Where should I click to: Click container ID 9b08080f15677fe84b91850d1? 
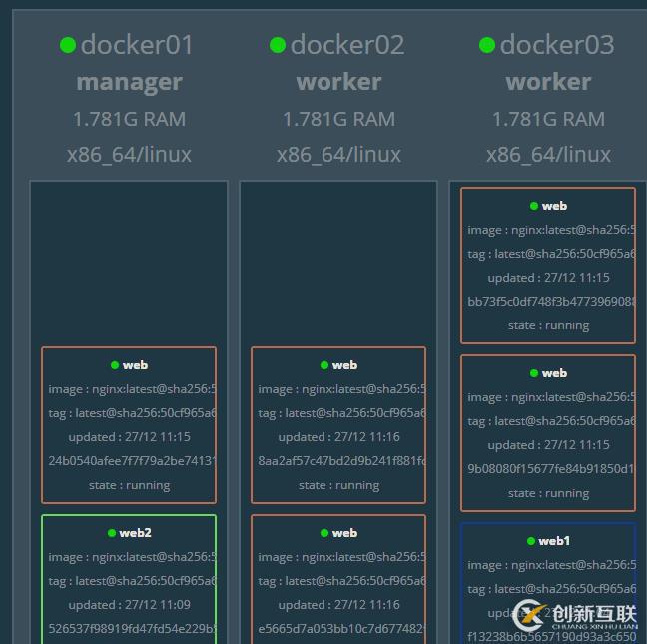click(x=551, y=468)
